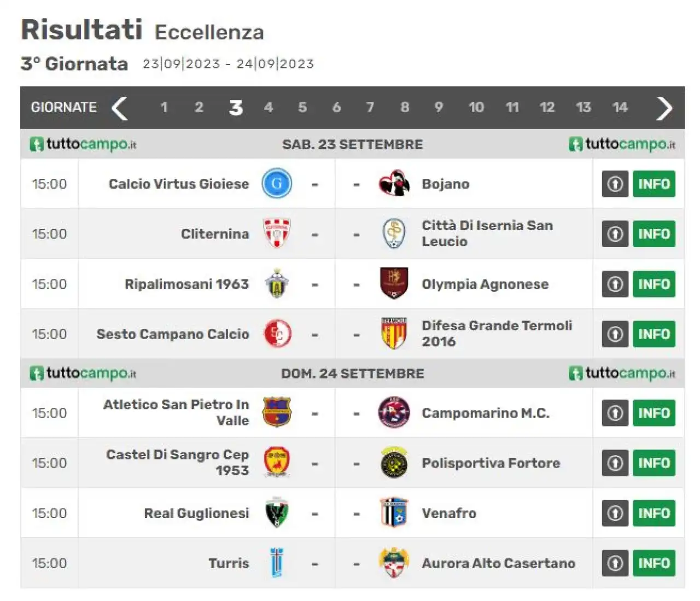Open the Polisportiva Fortore club emblem
Viewport: 700px width, 601px height.
click(394, 463)
